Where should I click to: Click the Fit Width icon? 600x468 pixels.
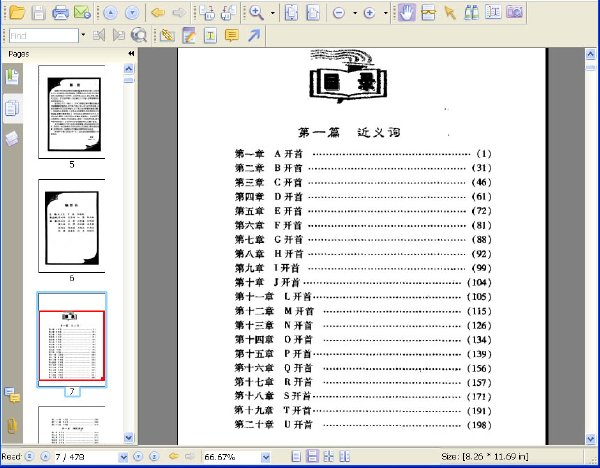coord(313,13)
